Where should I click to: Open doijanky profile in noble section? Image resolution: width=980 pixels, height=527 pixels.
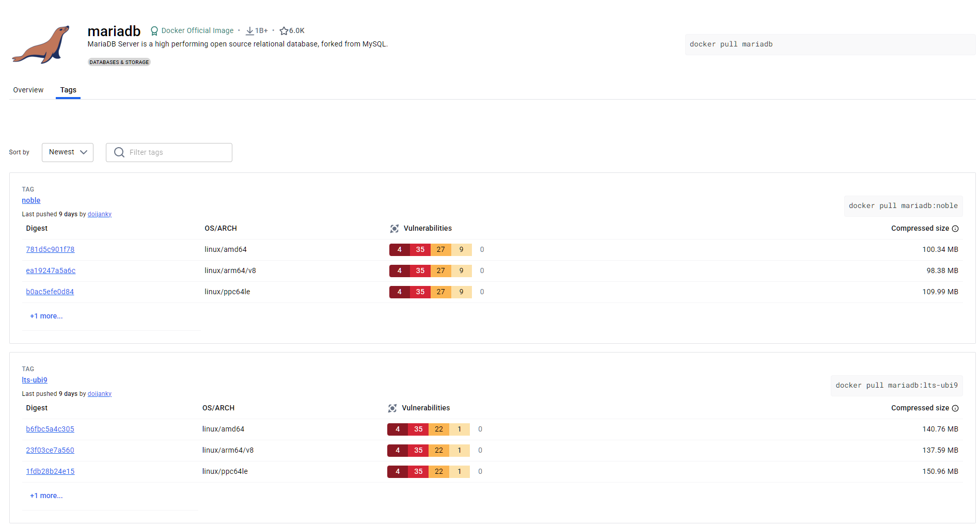(100, 214)
